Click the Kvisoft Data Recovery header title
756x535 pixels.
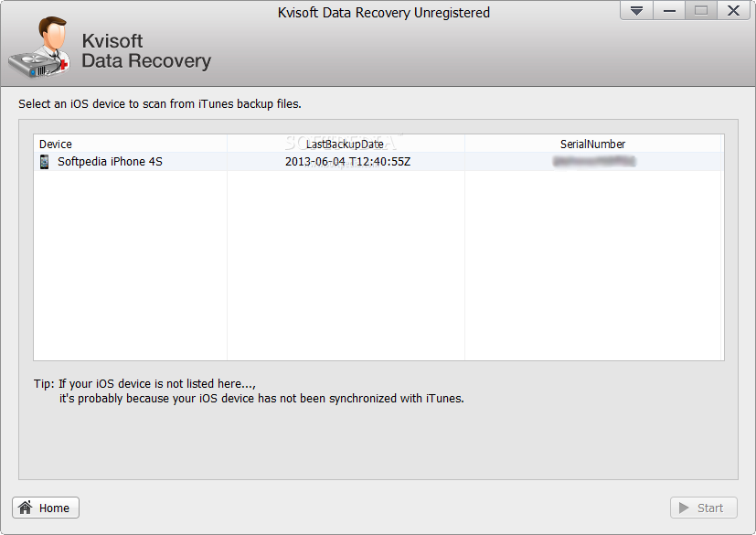tap(146, 51)
